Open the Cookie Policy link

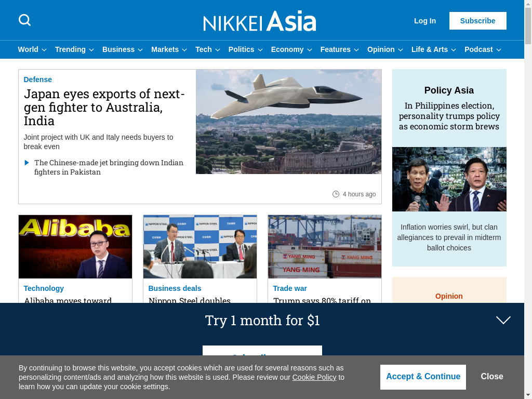point(314,377)
